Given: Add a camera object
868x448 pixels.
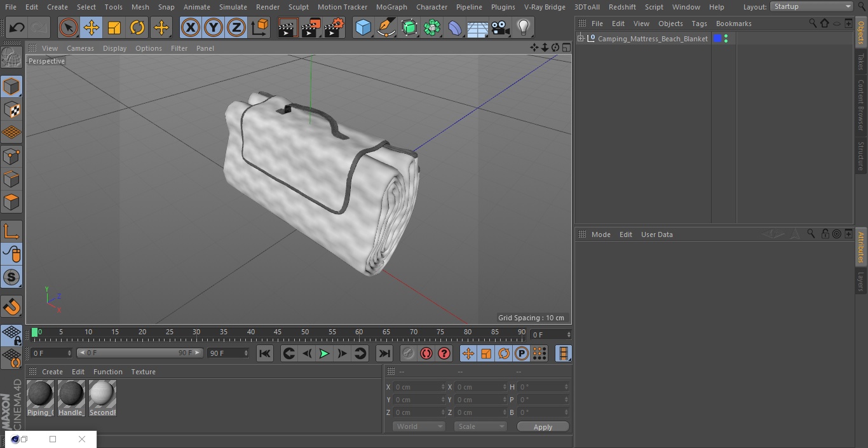Looking at the screenshot, I should click(501, 28).
